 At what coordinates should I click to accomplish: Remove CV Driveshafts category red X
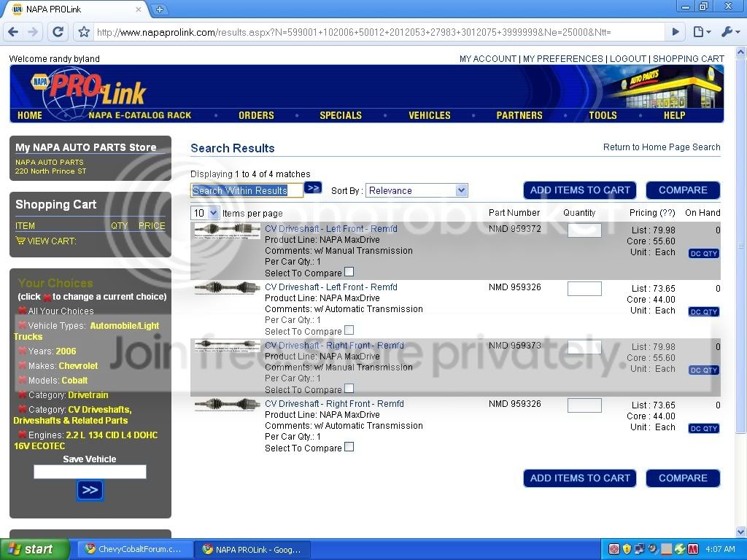coord(22,409)
